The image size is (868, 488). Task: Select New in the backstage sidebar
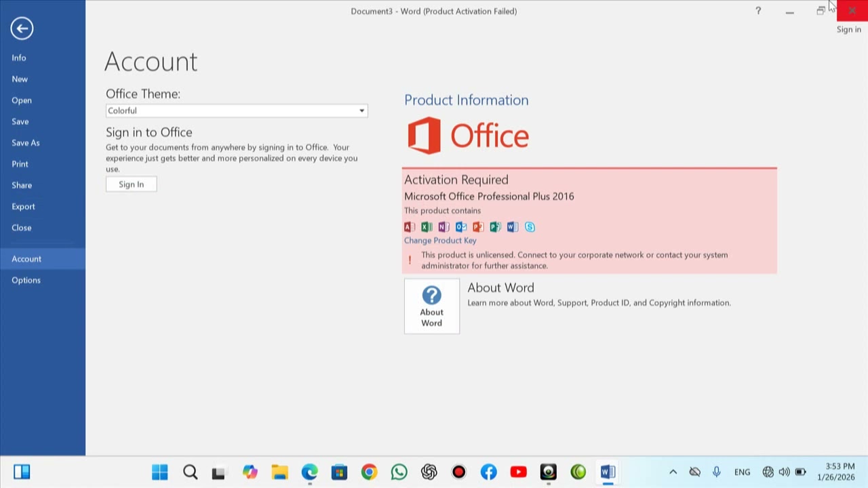43,79
